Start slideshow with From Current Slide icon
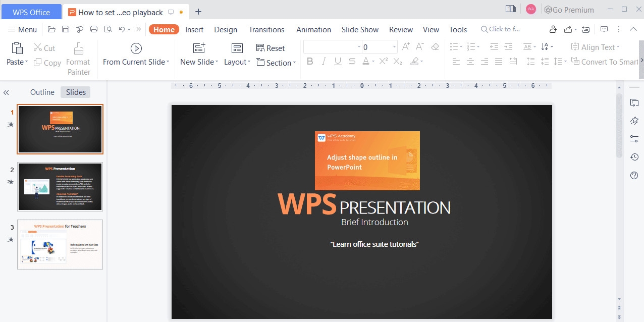The width and height of the screenshot is (644, 322). click(136, 48)
